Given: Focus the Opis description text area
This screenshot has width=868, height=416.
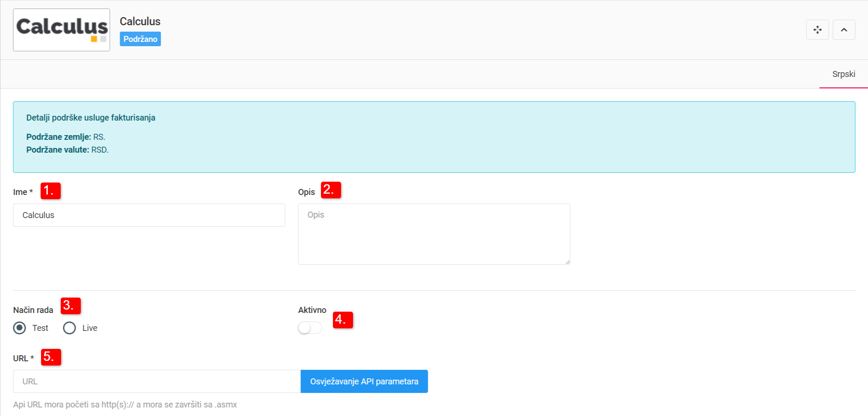Looking at the screenshot, I should (x=434, y=234).
